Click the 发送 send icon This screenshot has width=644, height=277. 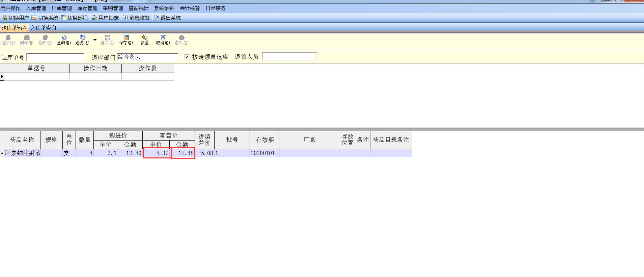coord(144,37)
